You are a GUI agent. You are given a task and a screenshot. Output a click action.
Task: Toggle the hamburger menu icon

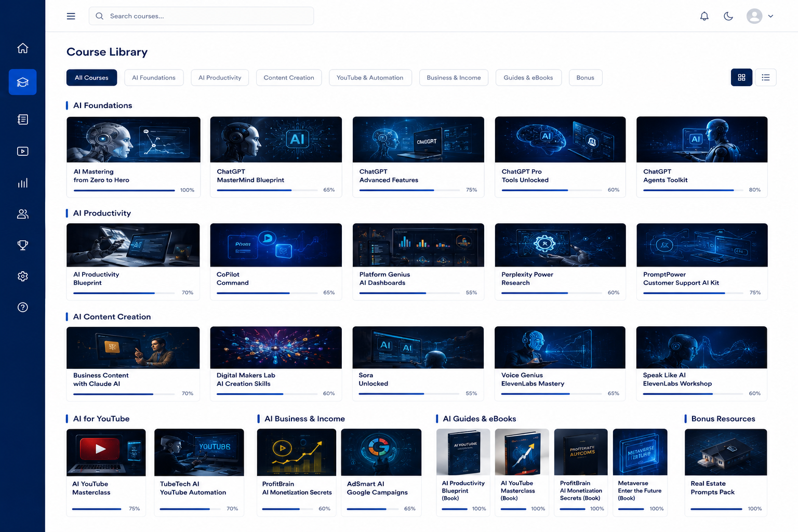(x=71, y=16)
